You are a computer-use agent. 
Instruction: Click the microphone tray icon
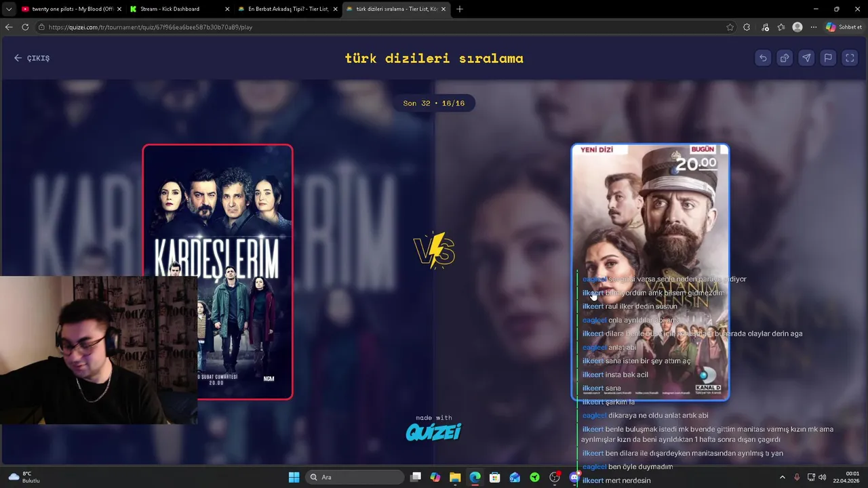click(797, 477)
